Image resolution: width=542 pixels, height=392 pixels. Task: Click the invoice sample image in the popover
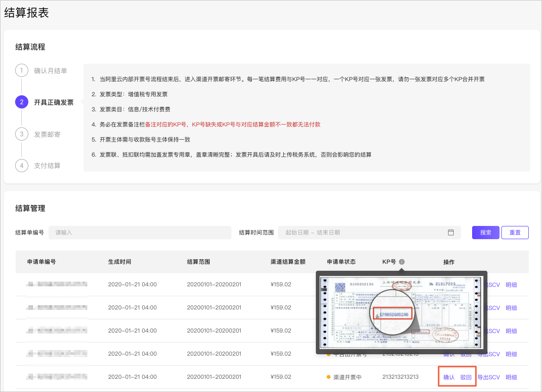(x=401, y=313)
